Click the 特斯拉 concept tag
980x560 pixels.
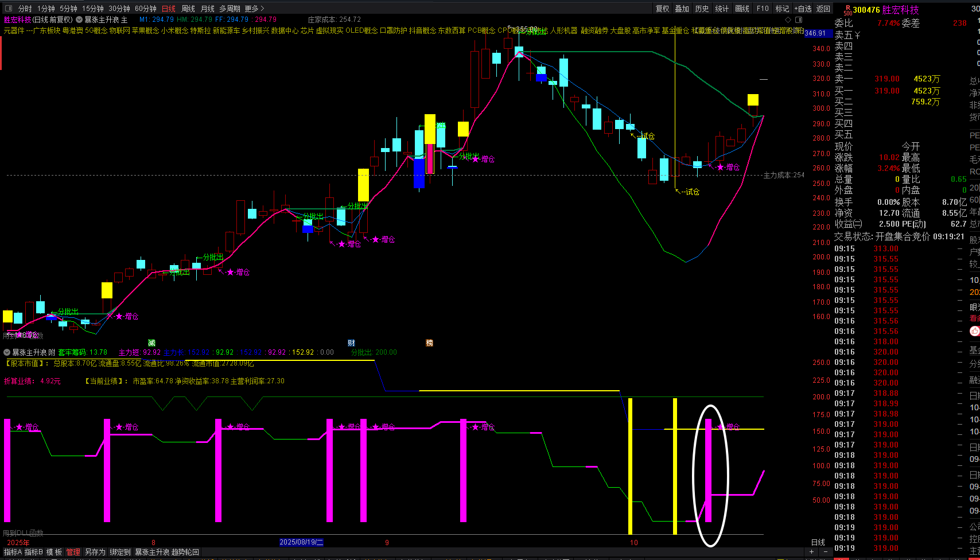(x=201, y=30)
